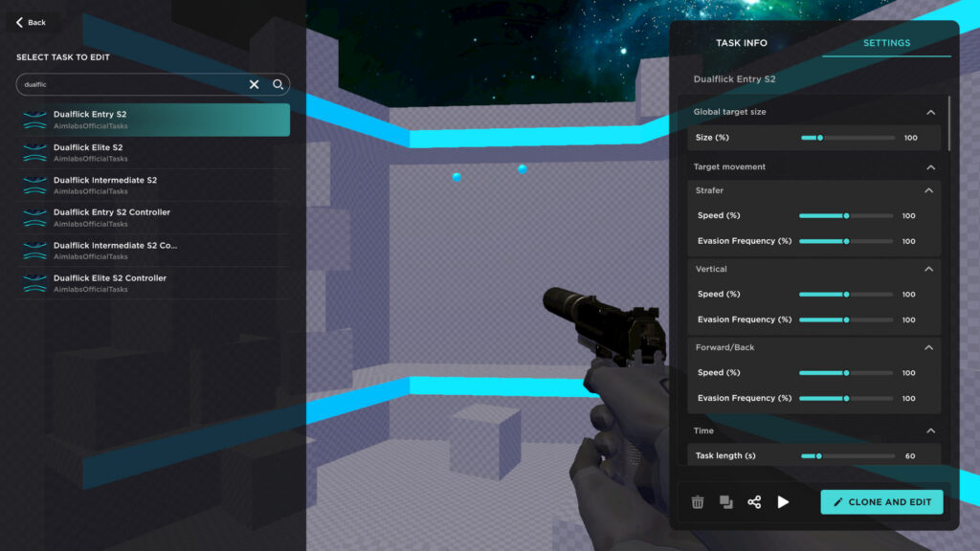Click the Task length value 60
The image size is (980, 551).
pos(910,456)
